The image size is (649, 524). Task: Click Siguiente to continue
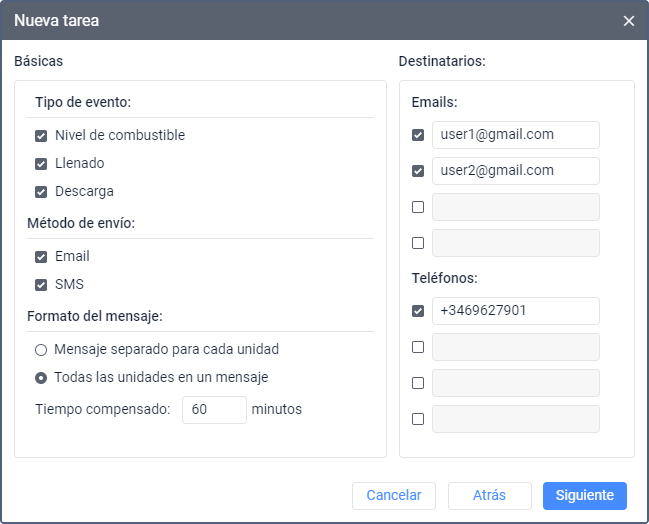584,496
